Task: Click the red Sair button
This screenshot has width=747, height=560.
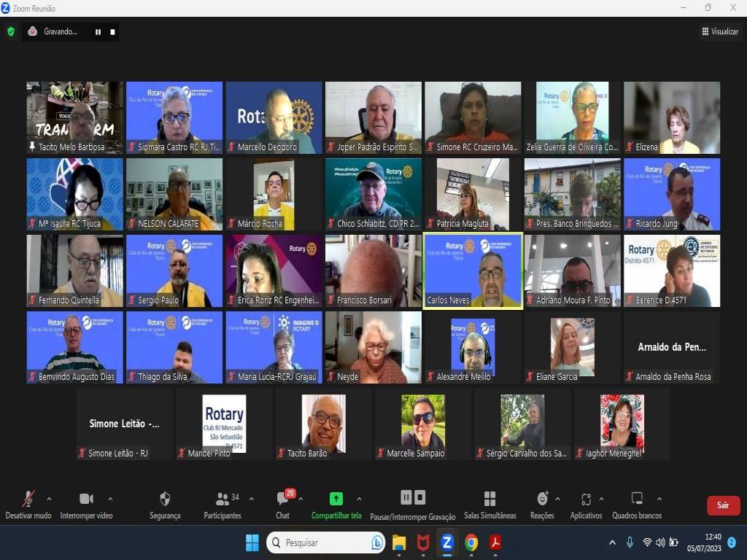Action: click(x=723, y=505)
